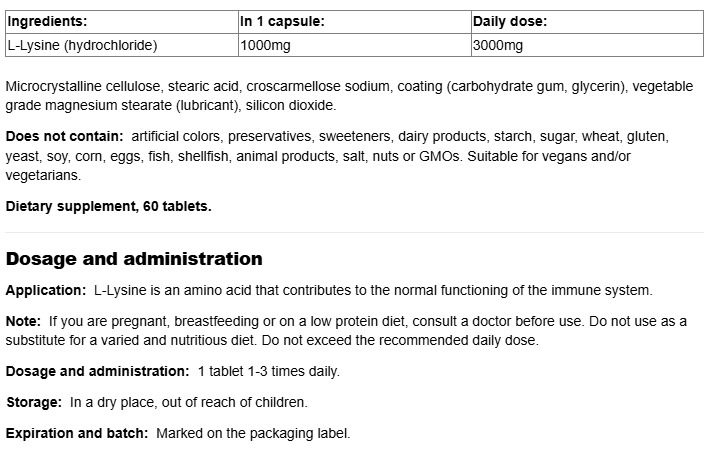Click 'Dietary supplement, 60 tablets.' line
The image size is (715, 451).
(x=108, y=206)
